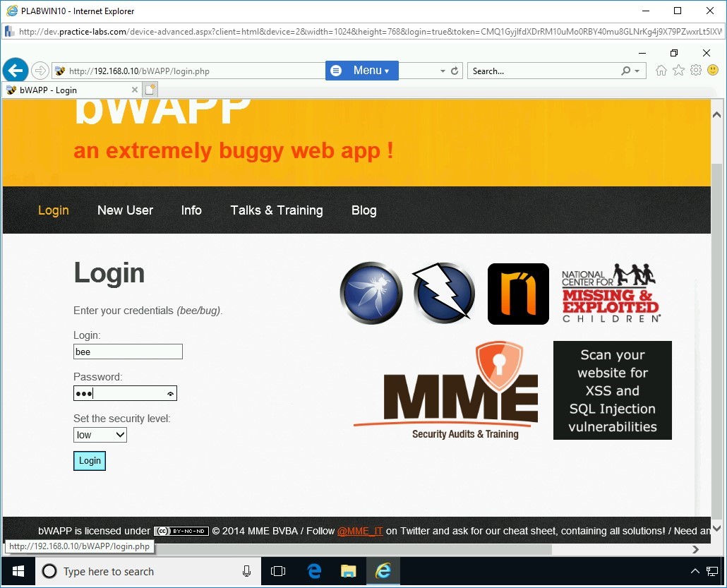Click the IE back arrow button

(16, 71)
